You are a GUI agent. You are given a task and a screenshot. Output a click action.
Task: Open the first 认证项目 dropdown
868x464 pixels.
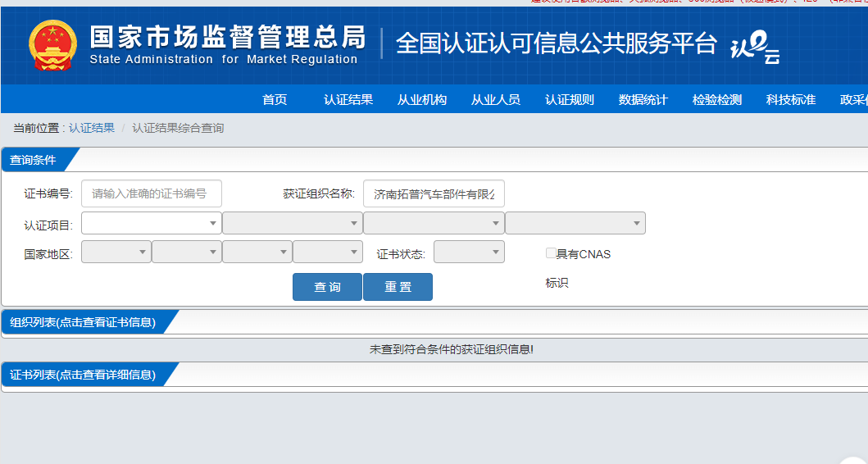[152, 223]
